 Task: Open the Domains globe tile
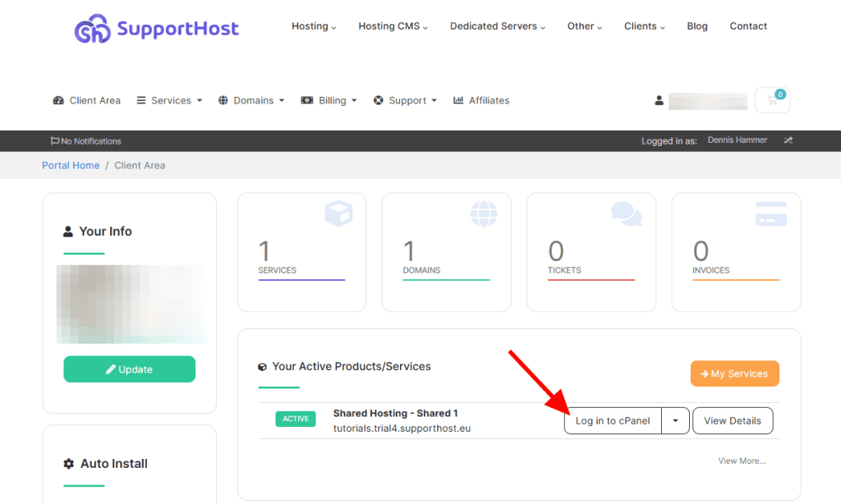pos(446,252)
